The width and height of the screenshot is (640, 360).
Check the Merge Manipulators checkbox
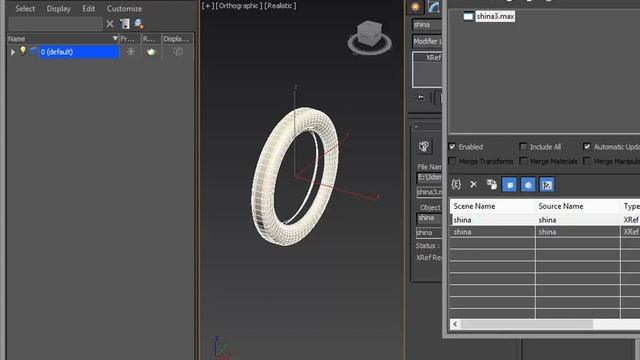[x=587, y=161]
